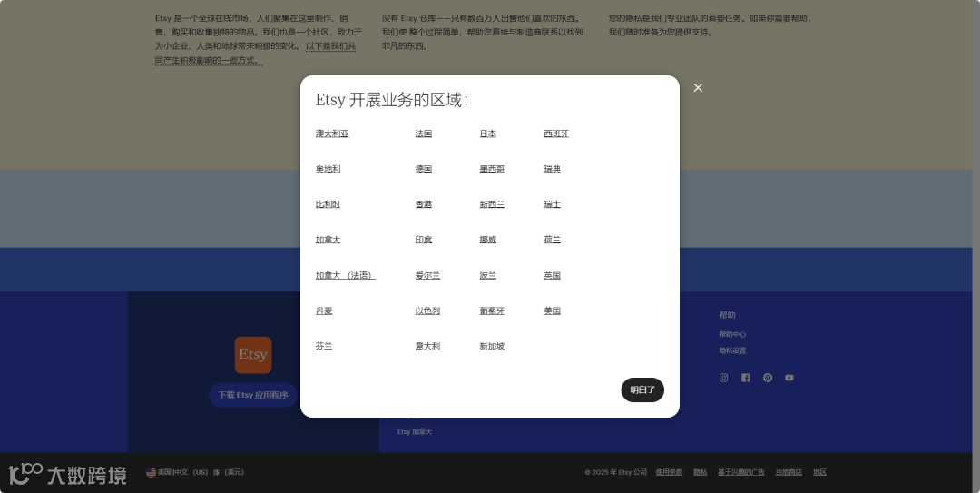The height and width of the screenshot is (493, 980).
Task: Select 意大利 region link
Action: coord(427,346)
